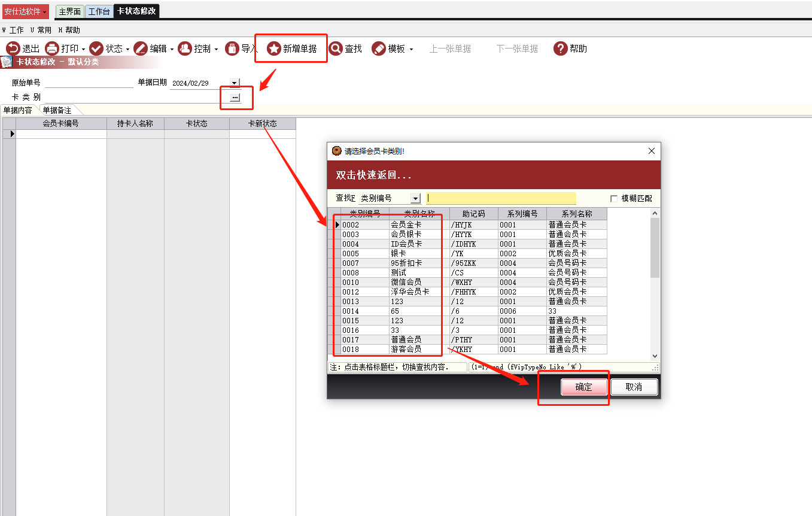Click 上一张单据 button

tap(450, 49)
